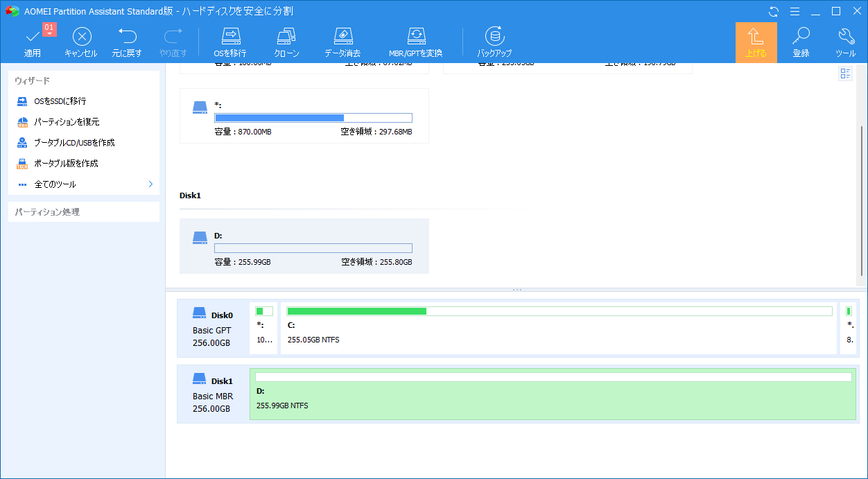Viewport: 868px width, 479px height.
Task: Open the データ消去 wipe tool
Action: coord(342,42)
